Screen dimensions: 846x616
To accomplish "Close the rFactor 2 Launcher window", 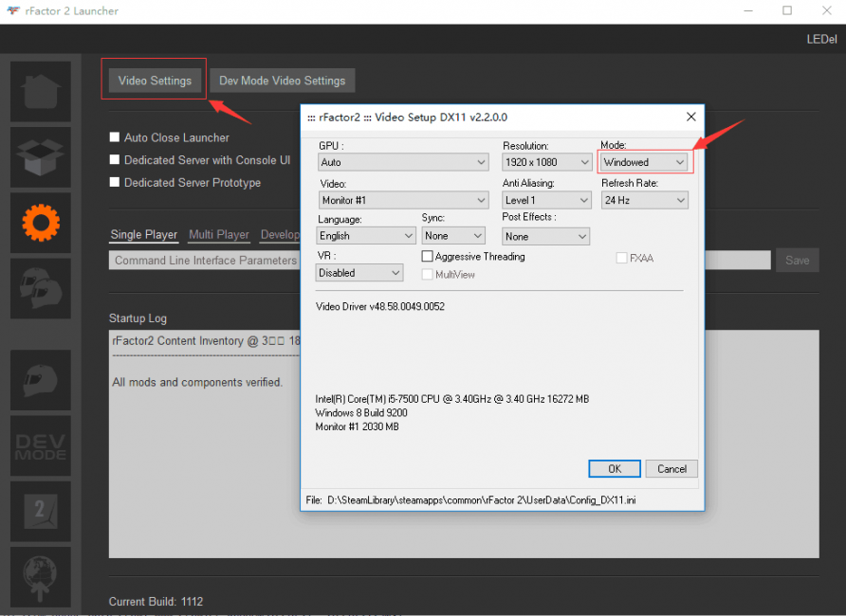I will pos(827,10).
